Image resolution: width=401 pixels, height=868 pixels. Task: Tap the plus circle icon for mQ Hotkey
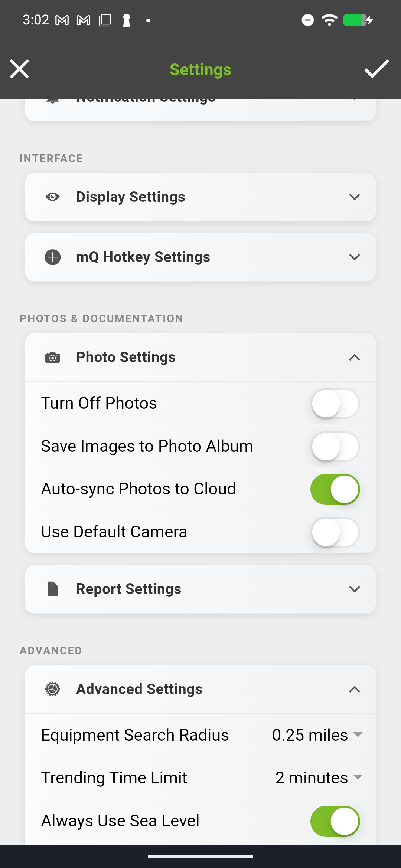pos(53,257)
